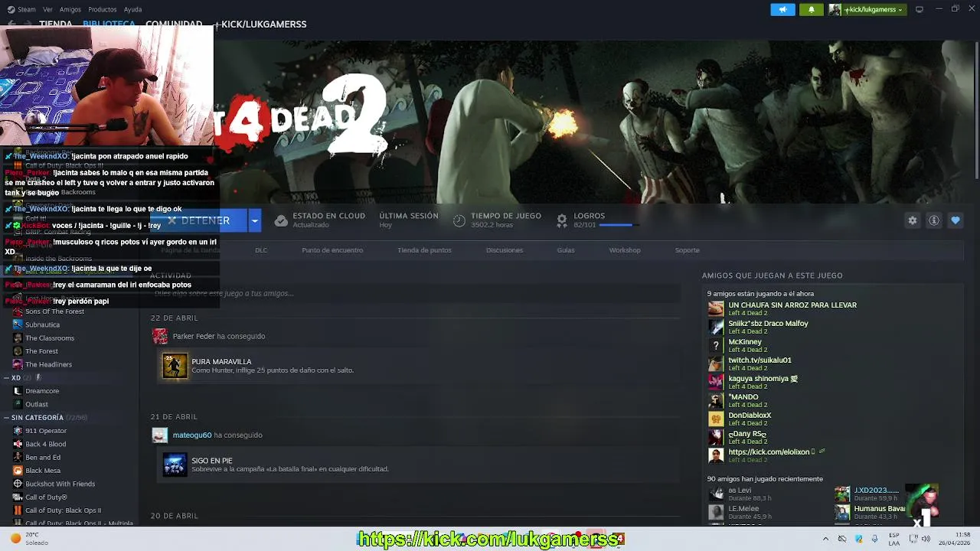Image resolution: width=980 pixels, height=551 pixels.
Task: Open friend UN CHAUFA SIN ARROZ PARA LLEVAR
Action: tap(792, 305)
